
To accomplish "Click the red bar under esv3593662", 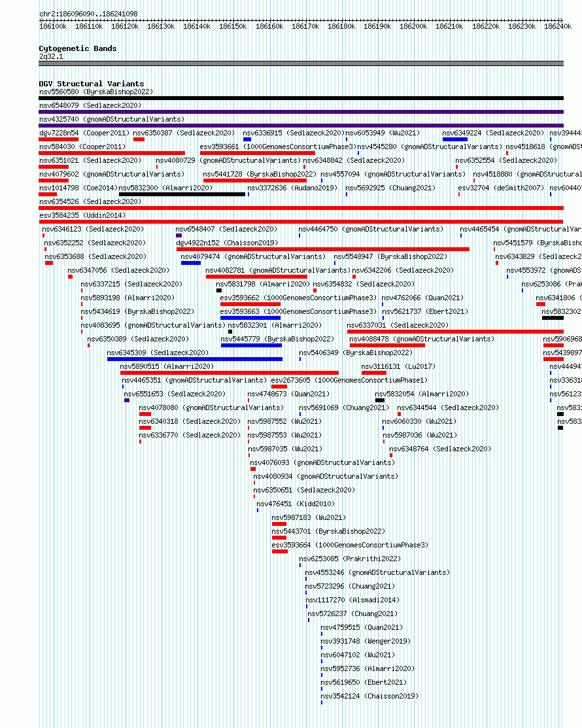I will [x=250, y=304].
